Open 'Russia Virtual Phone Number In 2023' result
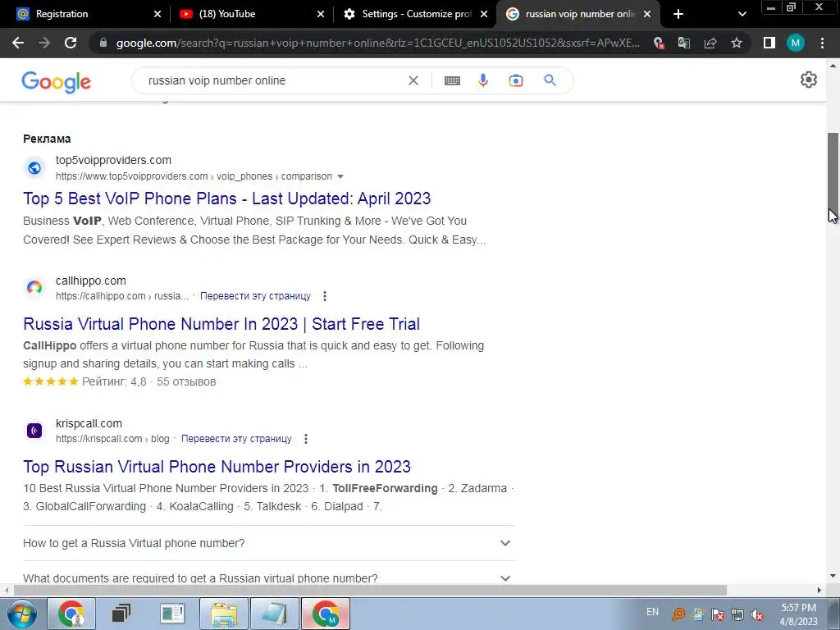The image size is (840, 630). (x=221, y=324)
